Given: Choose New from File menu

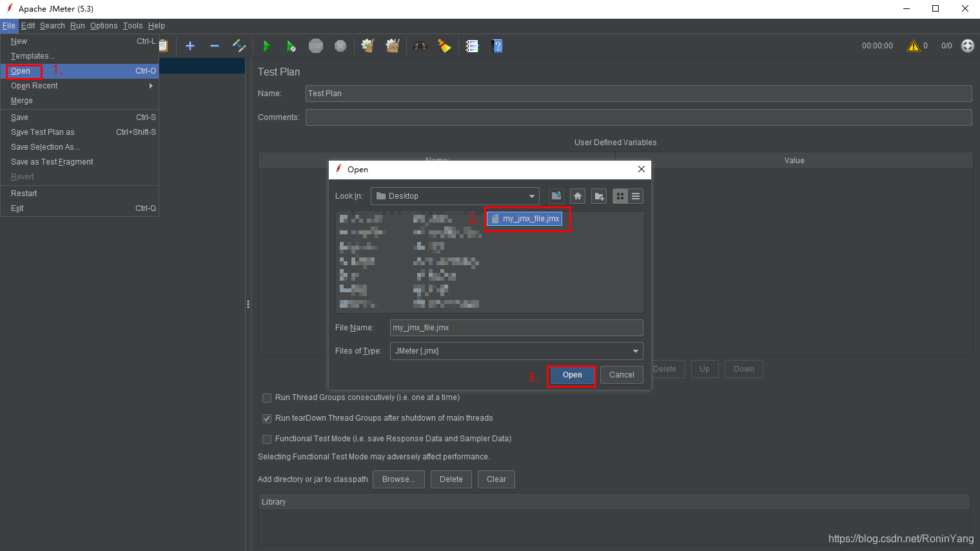Looking at the screenshot, I should [80, 41].
